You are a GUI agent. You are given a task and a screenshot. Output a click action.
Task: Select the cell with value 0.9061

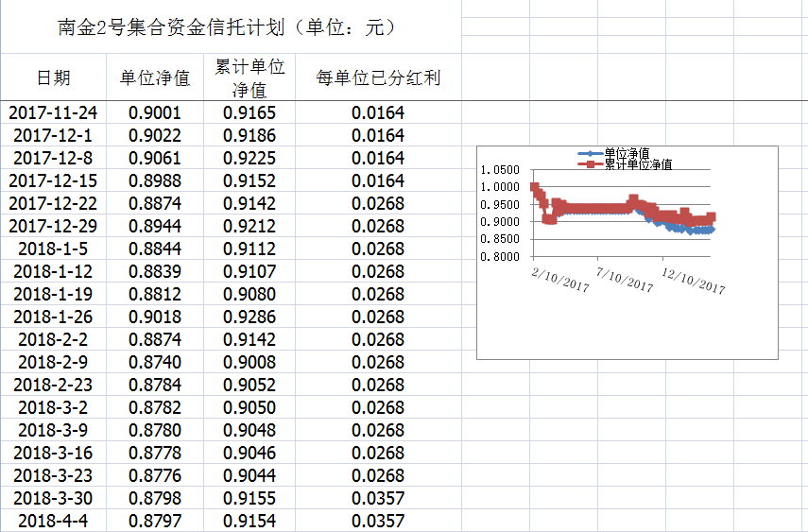click(x=155, y=158)
